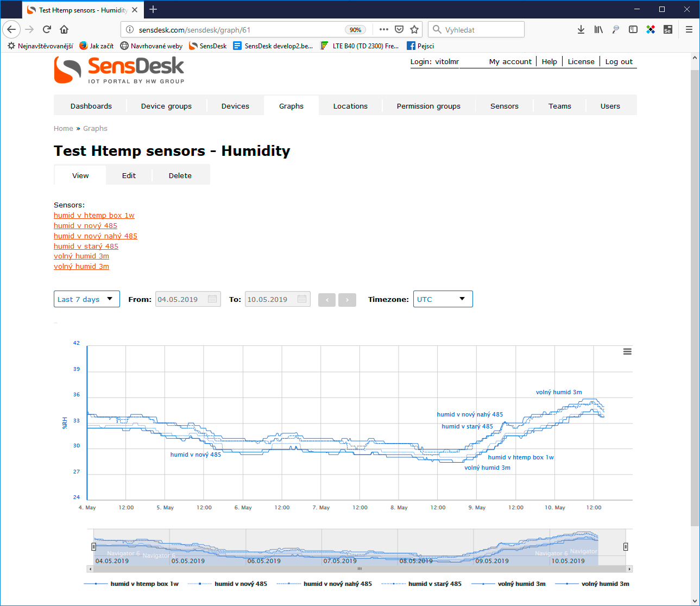
Task: Go to next time period arrow
Action: [x=347, y=300]
